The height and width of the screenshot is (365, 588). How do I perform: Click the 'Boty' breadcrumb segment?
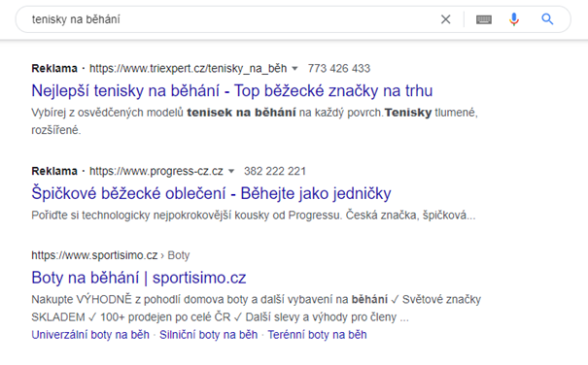click(179, 255)
